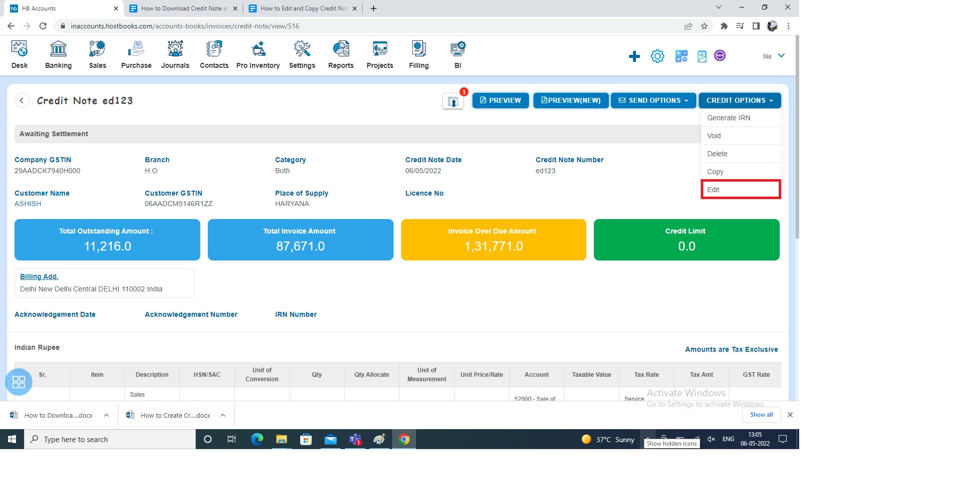This screenshot has width=980, height=493.
Task: Open the Contacts module
Action: pos(214,54)
